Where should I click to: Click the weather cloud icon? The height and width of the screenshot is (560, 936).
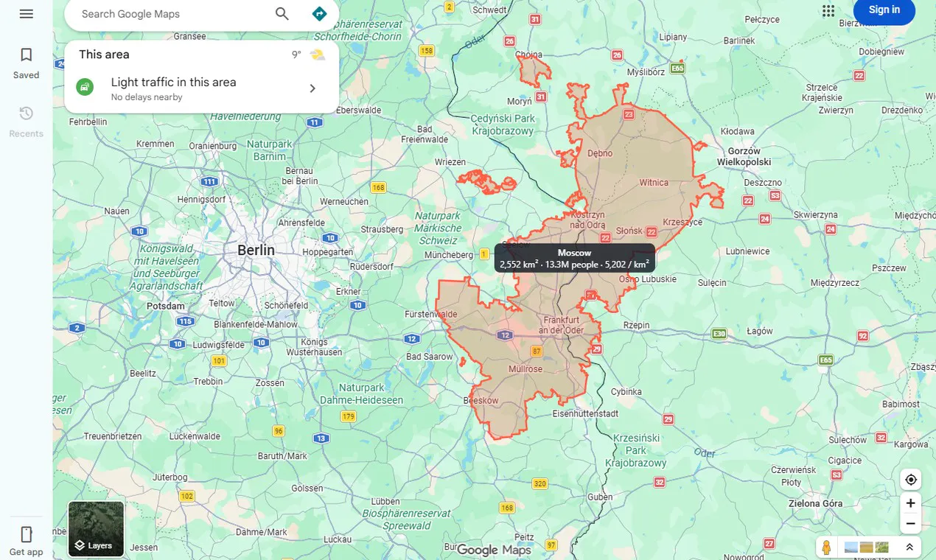click(x=318, y=55)
